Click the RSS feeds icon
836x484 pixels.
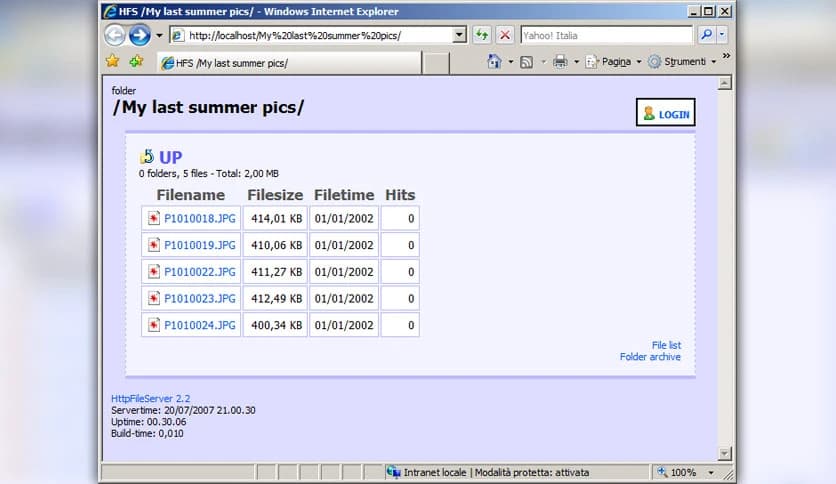tap(526, 62)
